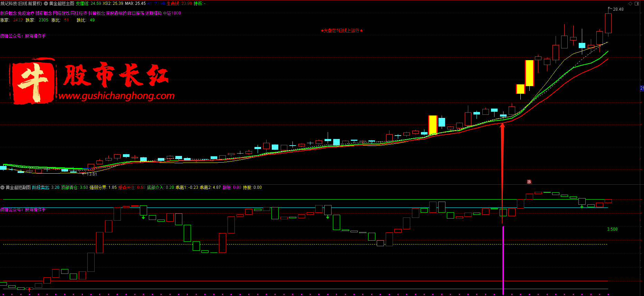Screen dimensions: 644x296
Task: Click 重点关注: 0.50 value
Action: pyautogui.click(x=132, y=187)
